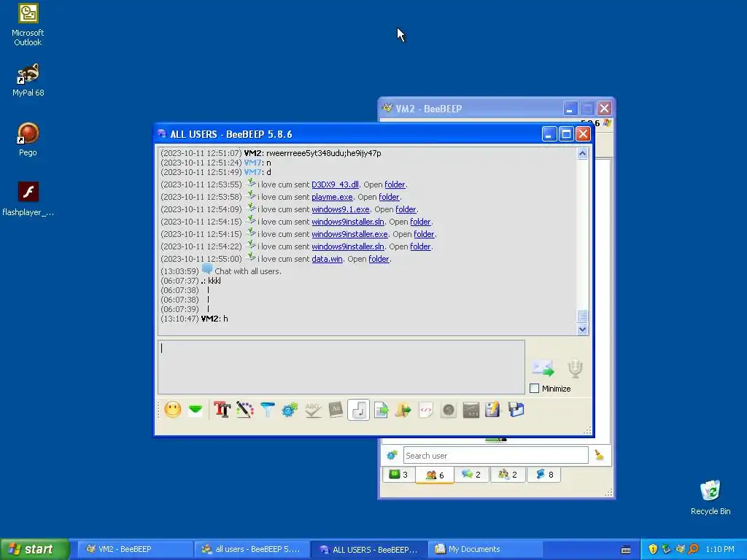Open the D3DX9_43.dll file link
The image size is (747, 560).
click(x=335, y=184)
